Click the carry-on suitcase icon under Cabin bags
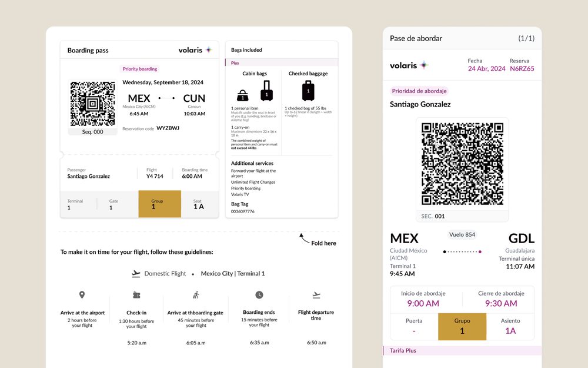Image resolution: width=588 pixels, height=368 pixels. [x=266, y=91]
